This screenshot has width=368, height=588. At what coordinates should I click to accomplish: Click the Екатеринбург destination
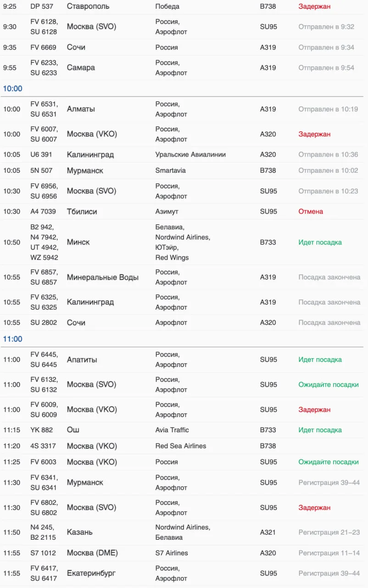91,573
